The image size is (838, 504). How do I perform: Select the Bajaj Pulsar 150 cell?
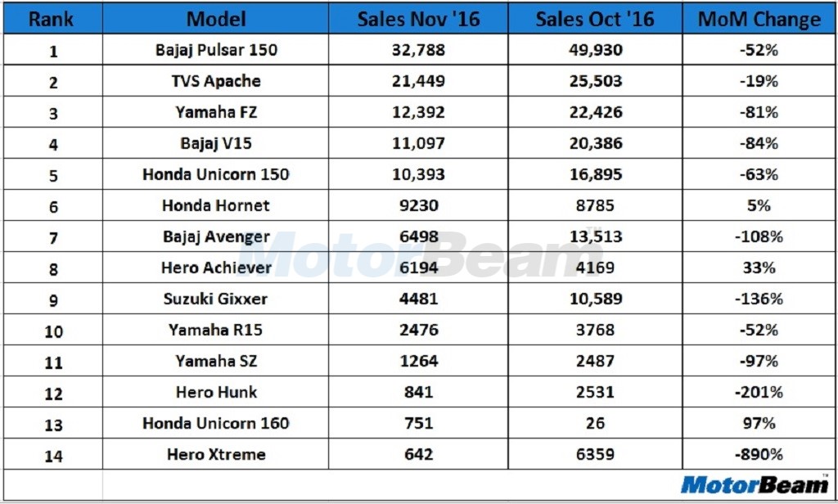(x=216, y=50)
